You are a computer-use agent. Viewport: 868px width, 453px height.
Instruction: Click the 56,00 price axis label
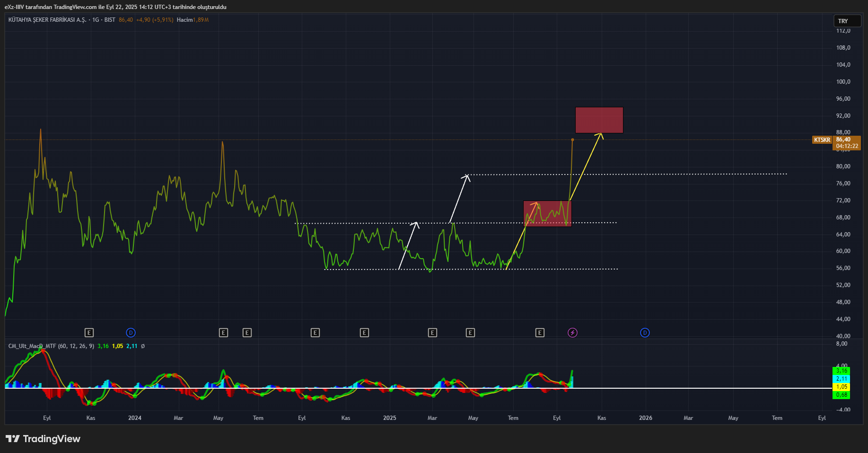pyautogui.click(x=843, y=268)
